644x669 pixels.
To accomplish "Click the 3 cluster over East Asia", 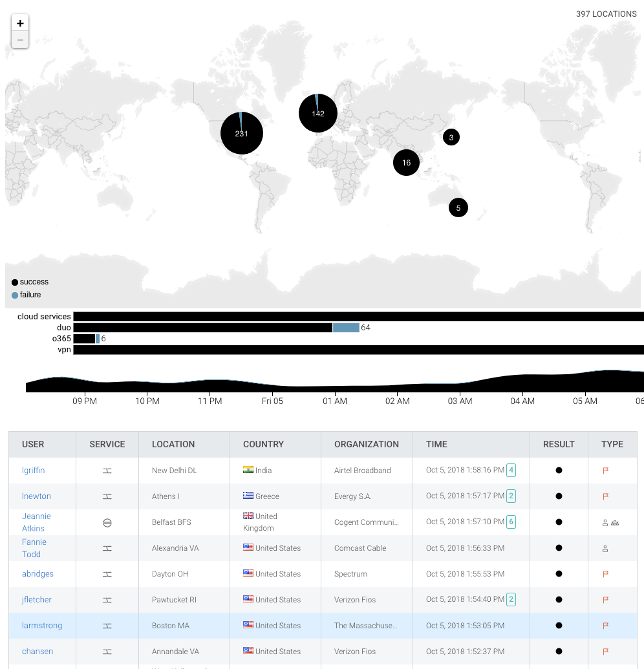I will [x=451, y=137].
